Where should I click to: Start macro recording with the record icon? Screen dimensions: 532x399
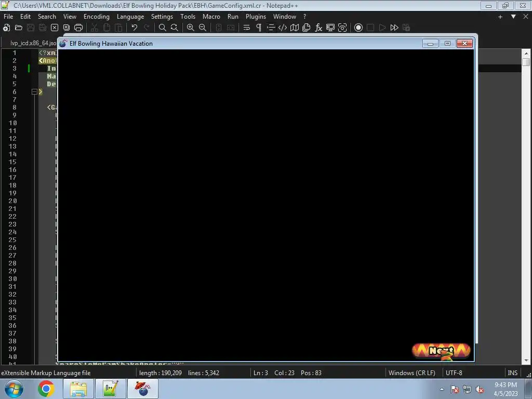pos(358,28)
